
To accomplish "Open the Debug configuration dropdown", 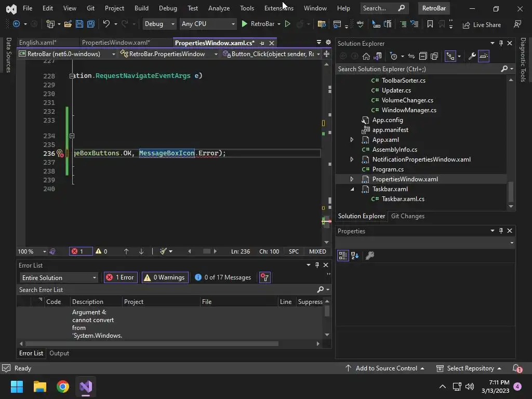I will (x=159, y=24).
